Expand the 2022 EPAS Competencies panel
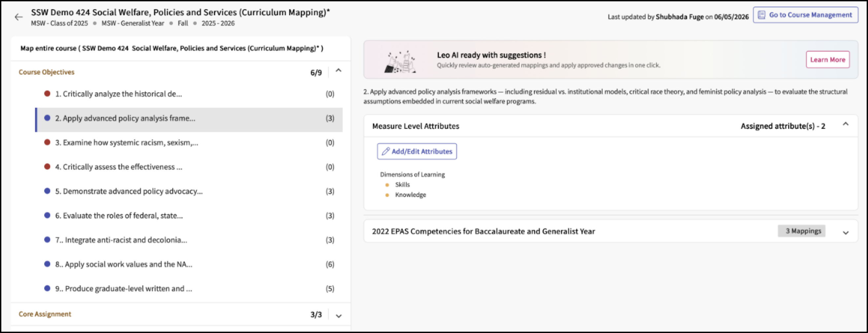Screen dimensions: 868x333 846,233
